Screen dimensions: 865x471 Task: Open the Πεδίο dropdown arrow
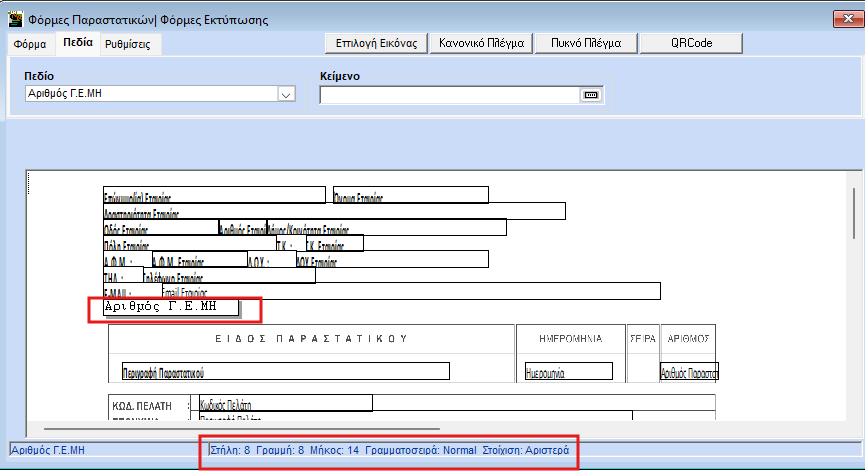(285, 95)
